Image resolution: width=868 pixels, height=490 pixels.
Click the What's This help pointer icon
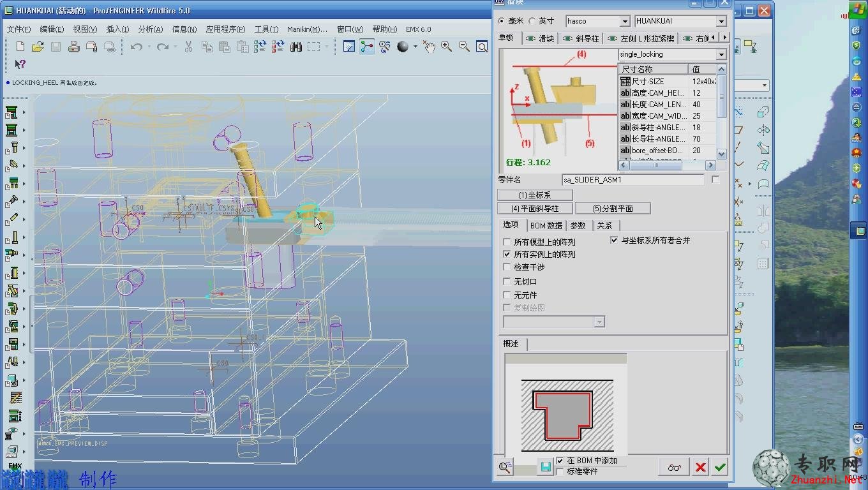20,64
